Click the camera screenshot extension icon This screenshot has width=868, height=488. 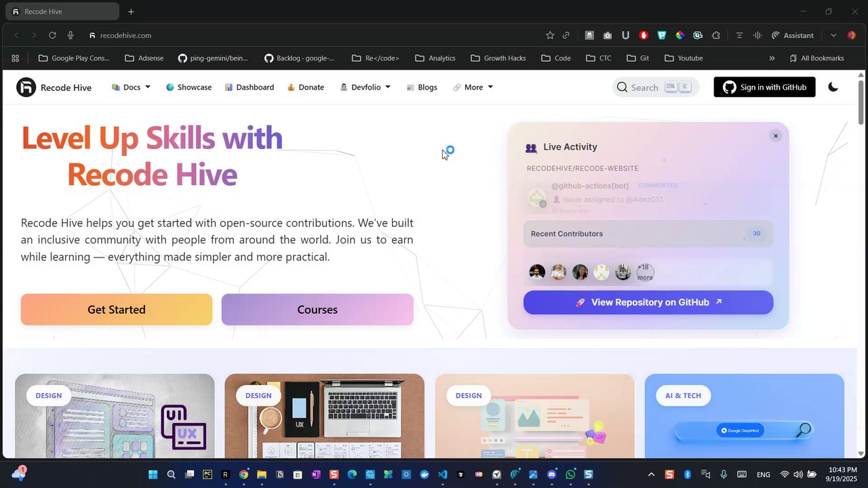coord(608,35)
